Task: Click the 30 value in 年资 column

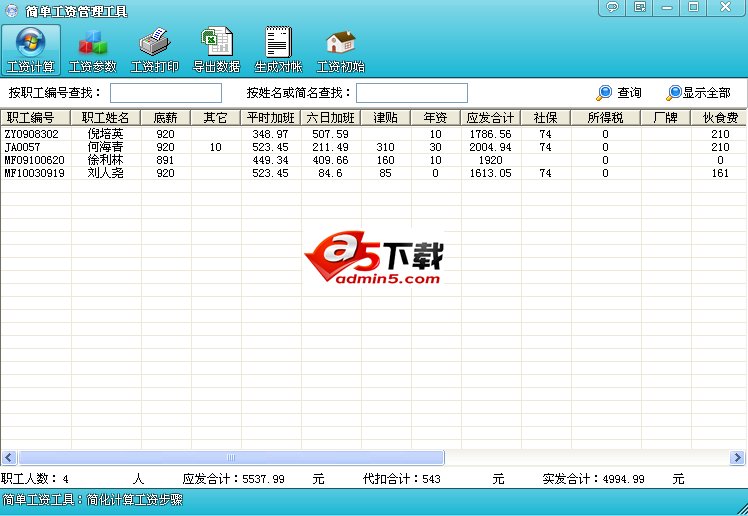Action: click(436, 147)
